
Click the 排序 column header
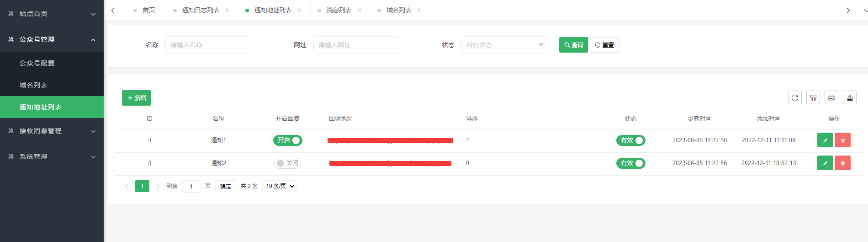(472, 118)
